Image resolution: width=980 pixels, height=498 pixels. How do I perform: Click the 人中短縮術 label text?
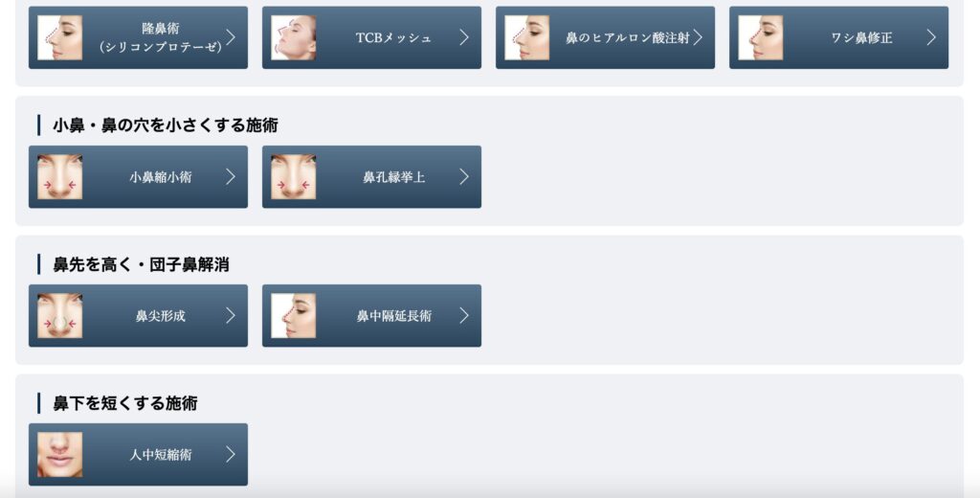point(161,455)
